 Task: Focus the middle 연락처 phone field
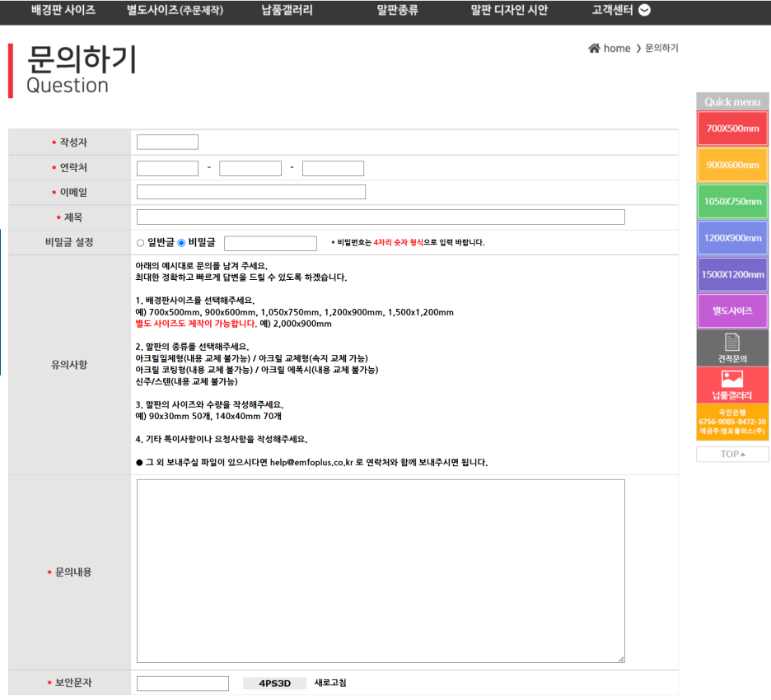250,168
